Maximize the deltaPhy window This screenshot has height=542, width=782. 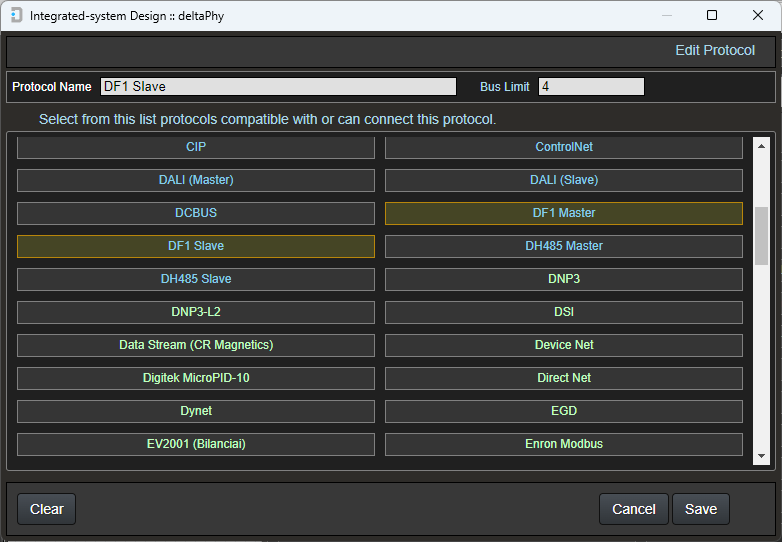[x=712, y=15]
